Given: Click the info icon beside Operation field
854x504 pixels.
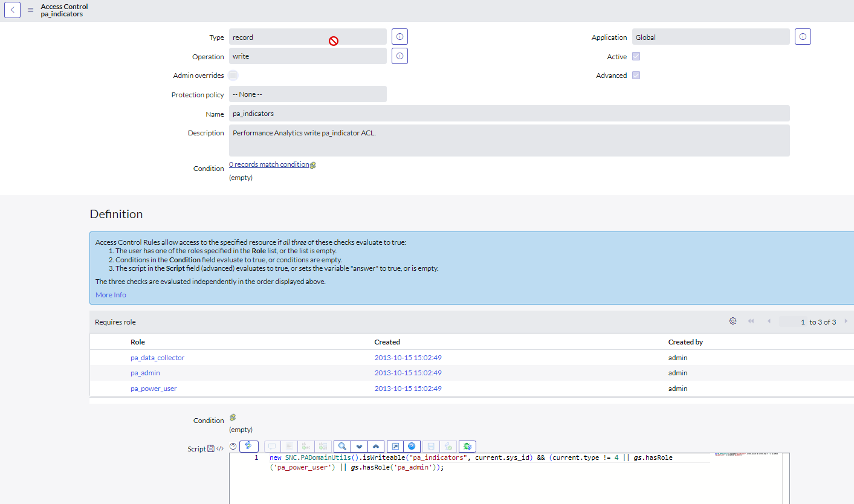Looking at the screenshot, I should 400,56.
